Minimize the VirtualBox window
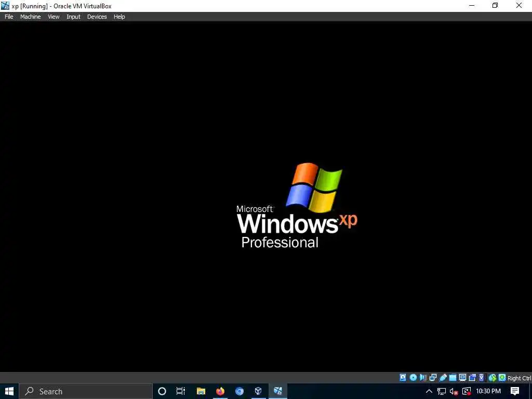532x399 pixels. (472, 5)
